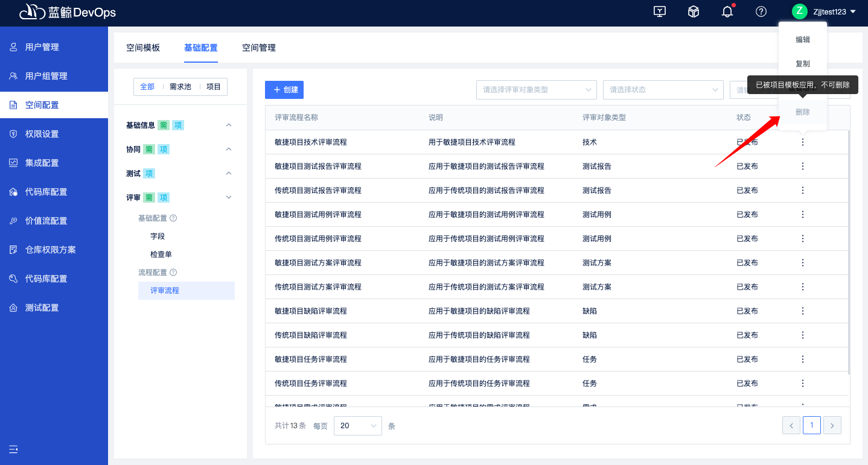Open the more menu for 敏捷项目技术评审流程
The height and width of the screenshot is (465, 868).
803,142
